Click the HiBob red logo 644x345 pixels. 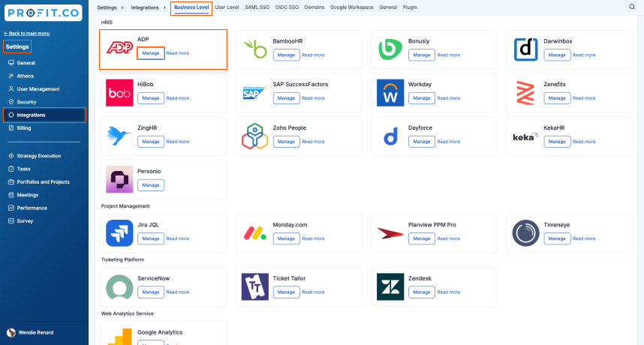coord(119,93)
